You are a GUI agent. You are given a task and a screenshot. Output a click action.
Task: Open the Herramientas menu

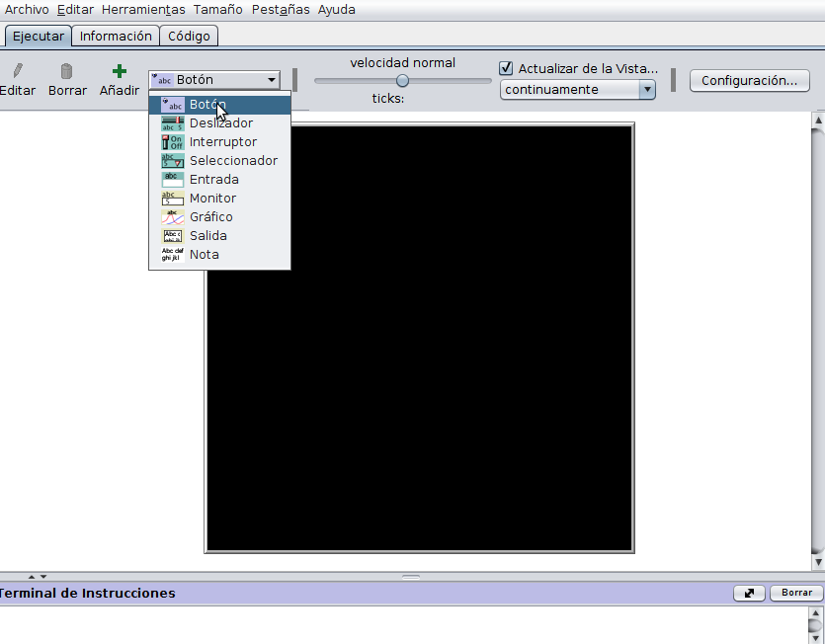pyautogui.click(x=143, y=10)
